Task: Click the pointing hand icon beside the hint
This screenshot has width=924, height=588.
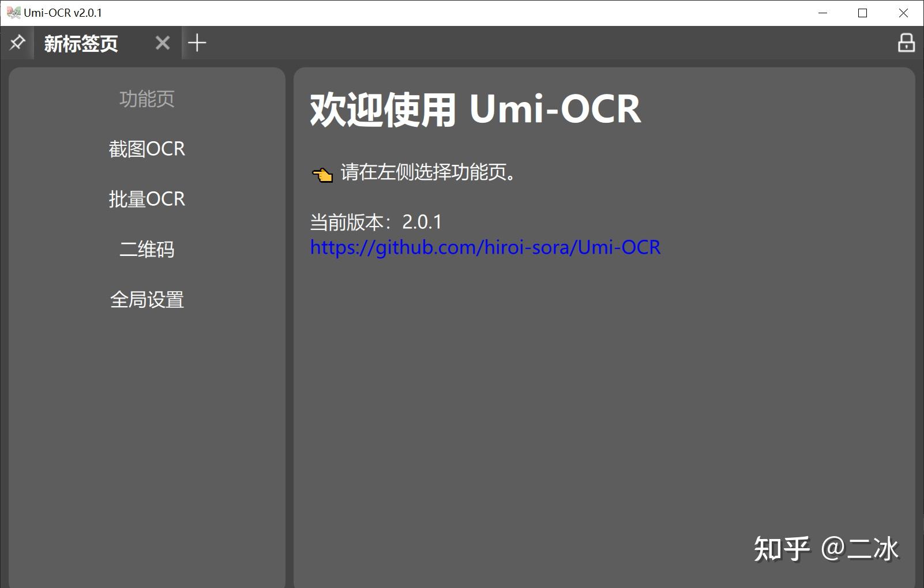Action: click(321, 174)
